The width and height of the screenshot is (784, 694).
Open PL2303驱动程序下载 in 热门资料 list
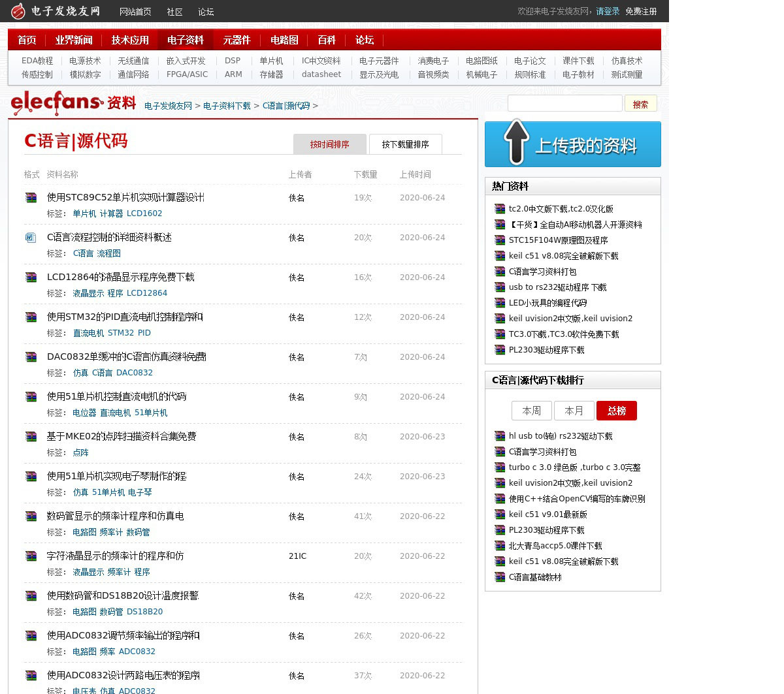547,350
